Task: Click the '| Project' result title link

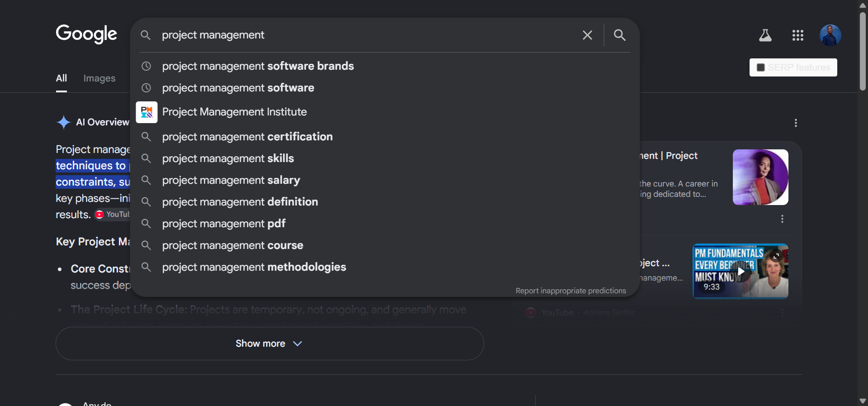Action: click(669, 156)
